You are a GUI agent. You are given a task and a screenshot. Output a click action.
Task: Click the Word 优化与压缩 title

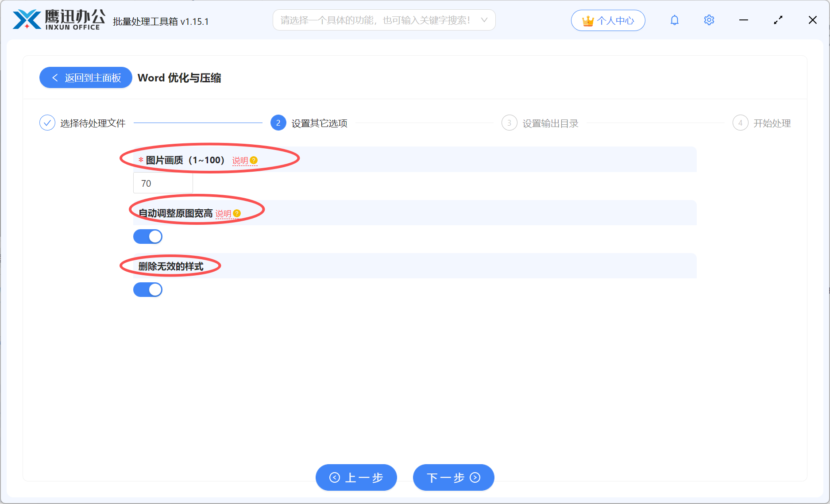pos(179,78)
